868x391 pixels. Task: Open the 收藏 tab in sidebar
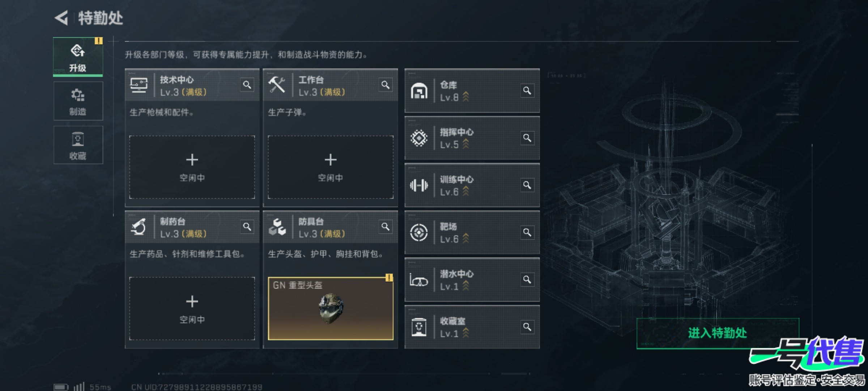78,145
